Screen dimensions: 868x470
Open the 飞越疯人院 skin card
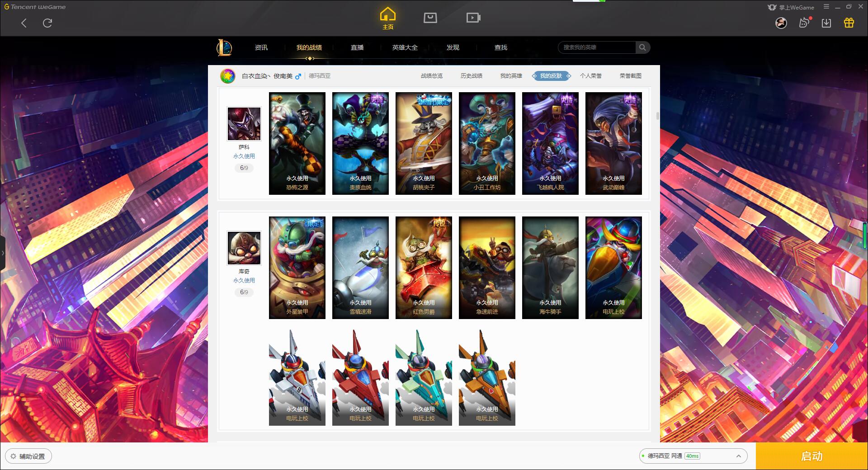[x=550, y=144]
